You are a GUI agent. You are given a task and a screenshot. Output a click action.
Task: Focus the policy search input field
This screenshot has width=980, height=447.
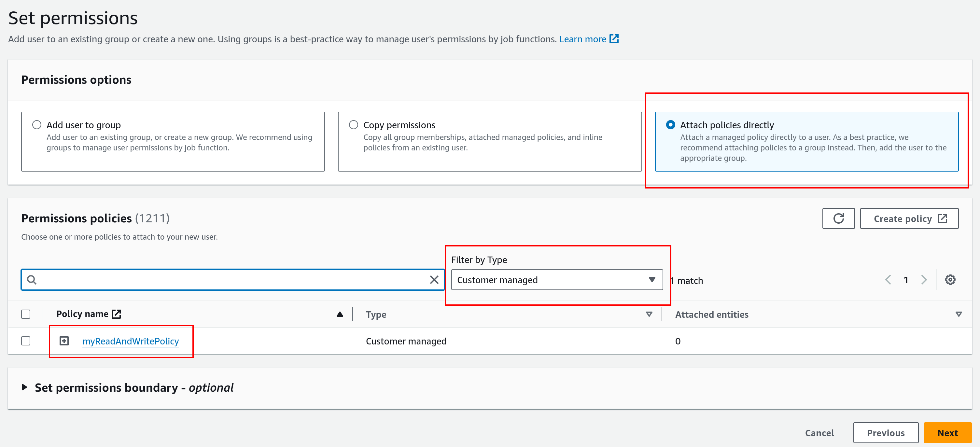point(232,280)
